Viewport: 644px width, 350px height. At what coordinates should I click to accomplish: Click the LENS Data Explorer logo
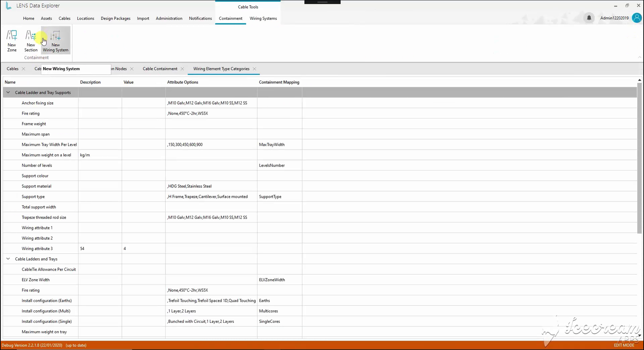(x=9, y=6)
